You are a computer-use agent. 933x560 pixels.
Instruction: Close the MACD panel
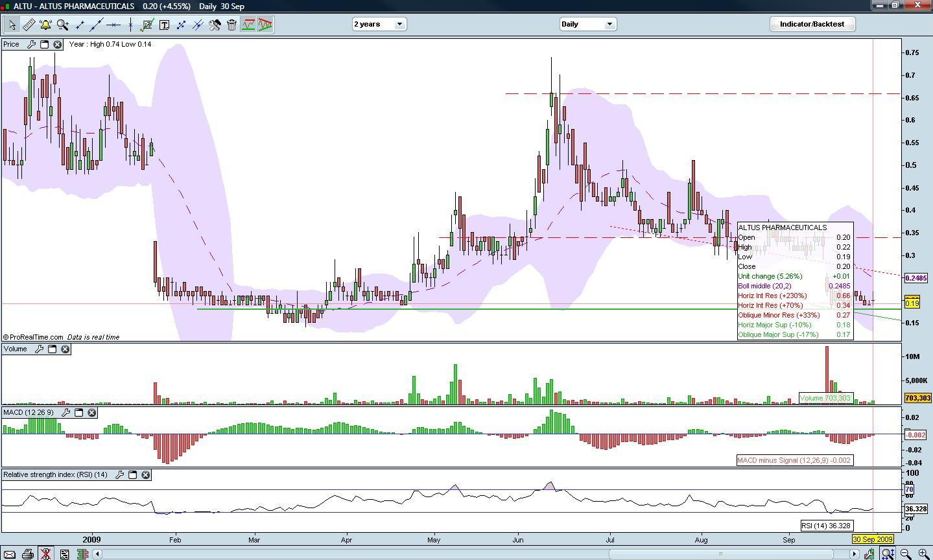pos(91,412)
